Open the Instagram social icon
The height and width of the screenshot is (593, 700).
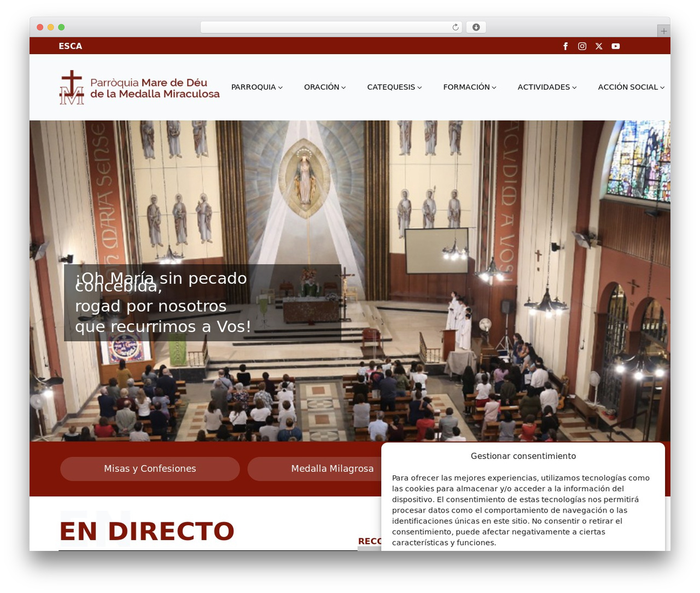582,46
